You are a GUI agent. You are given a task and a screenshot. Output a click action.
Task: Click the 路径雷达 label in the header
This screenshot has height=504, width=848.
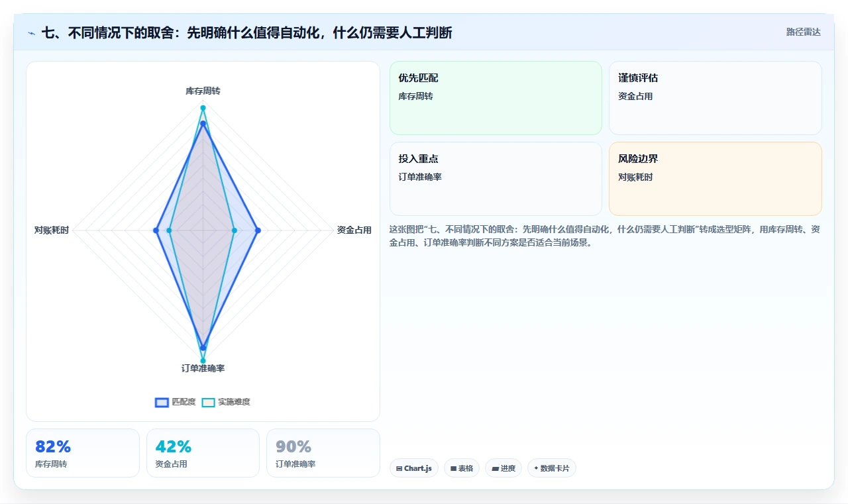803,32
